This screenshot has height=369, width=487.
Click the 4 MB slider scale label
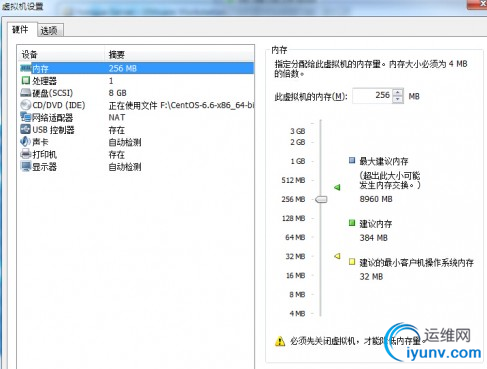click(297, 314)
